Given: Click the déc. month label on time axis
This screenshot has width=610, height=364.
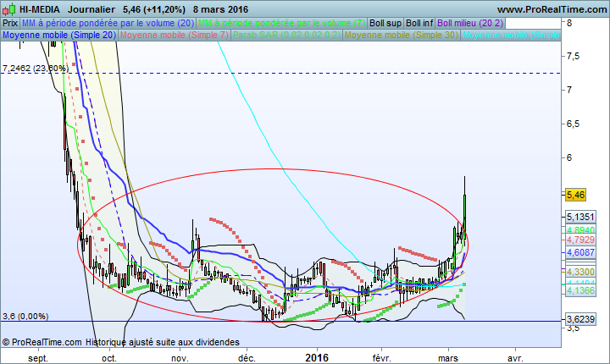Looking at the screenshot, I should (247, 358).
